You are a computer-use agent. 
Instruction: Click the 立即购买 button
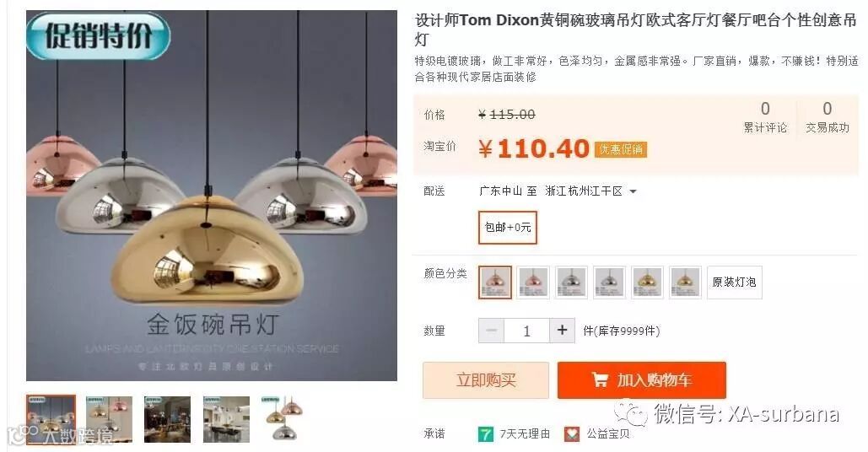click(x=486, y=380)
